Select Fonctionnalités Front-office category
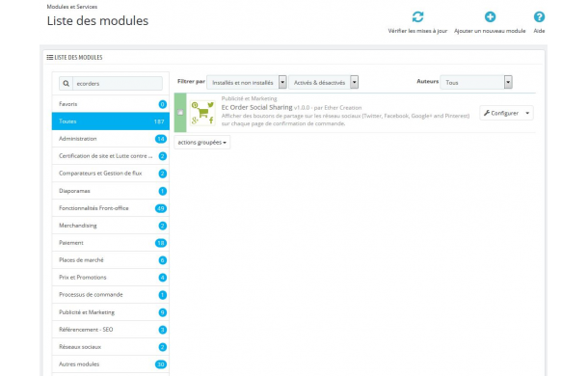 click(x=111, y=208)
